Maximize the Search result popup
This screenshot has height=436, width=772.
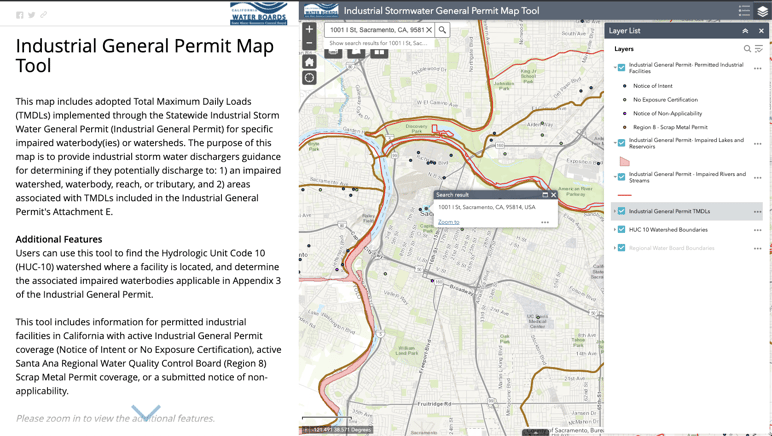[x=545, y=195]
